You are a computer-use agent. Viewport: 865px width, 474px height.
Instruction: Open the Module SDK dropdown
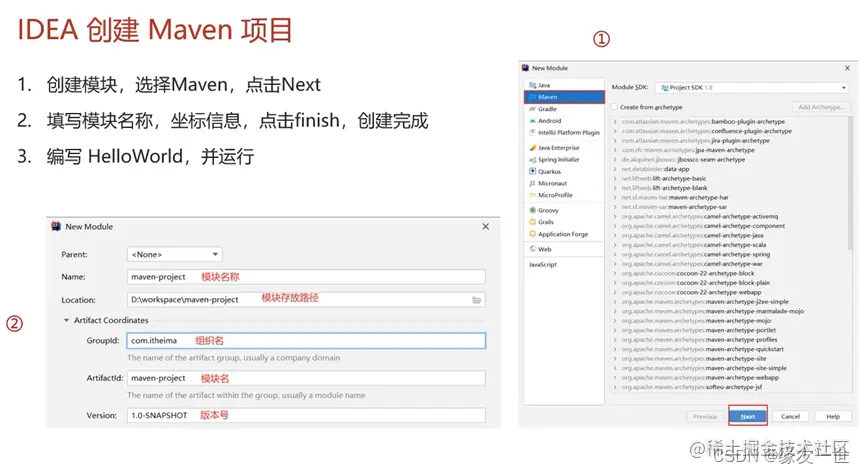752,87
